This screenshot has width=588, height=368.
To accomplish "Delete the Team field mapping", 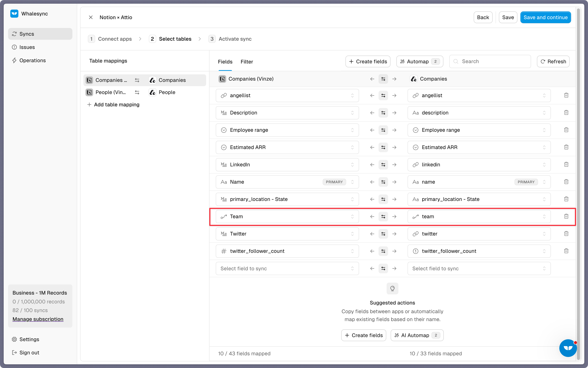I will click(x=566, y=216).
